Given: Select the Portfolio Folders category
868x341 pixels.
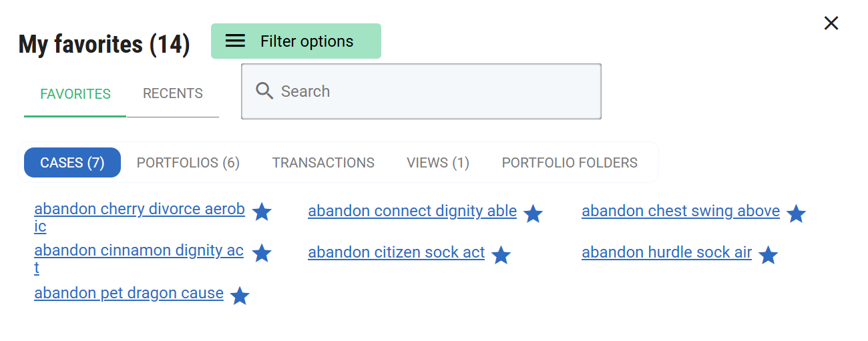Looking at the screenshot, I should coord(570,163).
